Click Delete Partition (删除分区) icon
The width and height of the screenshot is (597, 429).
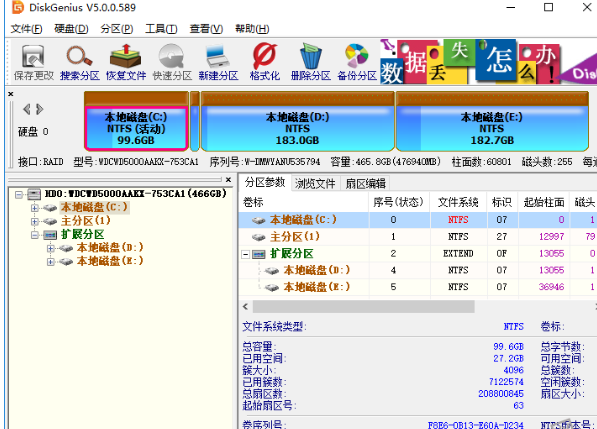311,62
